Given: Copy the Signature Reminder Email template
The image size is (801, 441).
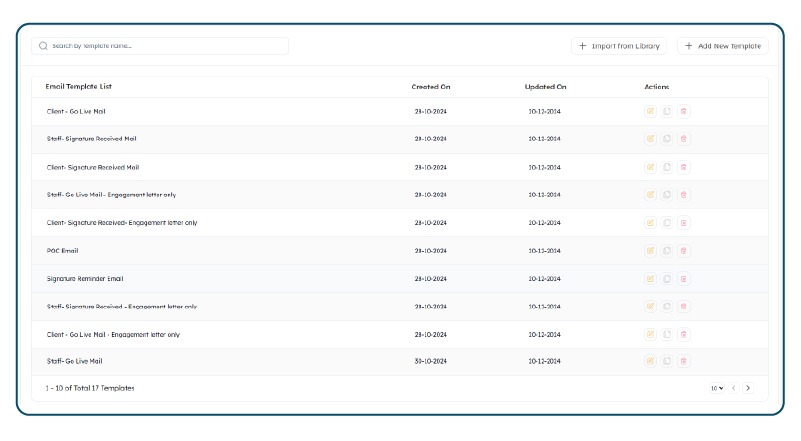Looking at the screenshot, I should point(667,279).
